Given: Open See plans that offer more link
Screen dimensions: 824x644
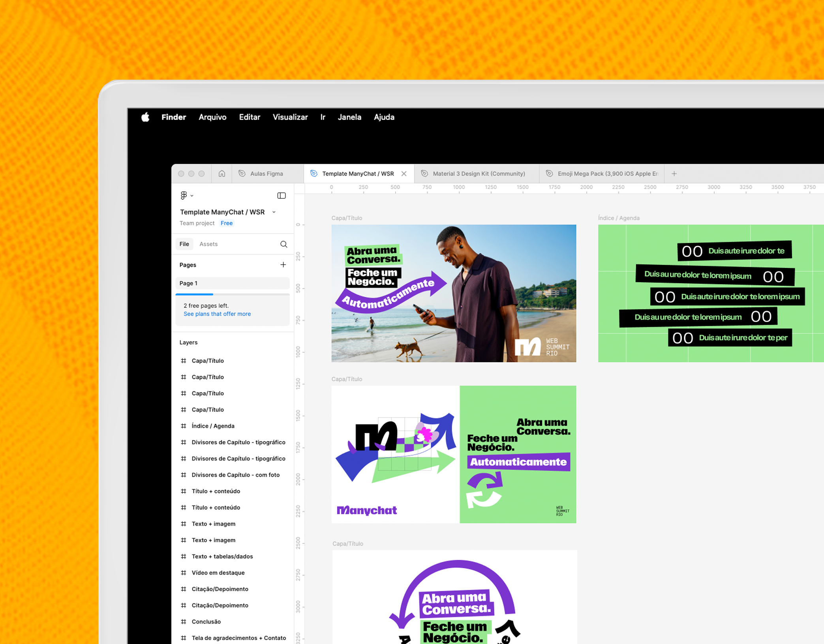Looking at the screenshot, I should click(217, 314).
